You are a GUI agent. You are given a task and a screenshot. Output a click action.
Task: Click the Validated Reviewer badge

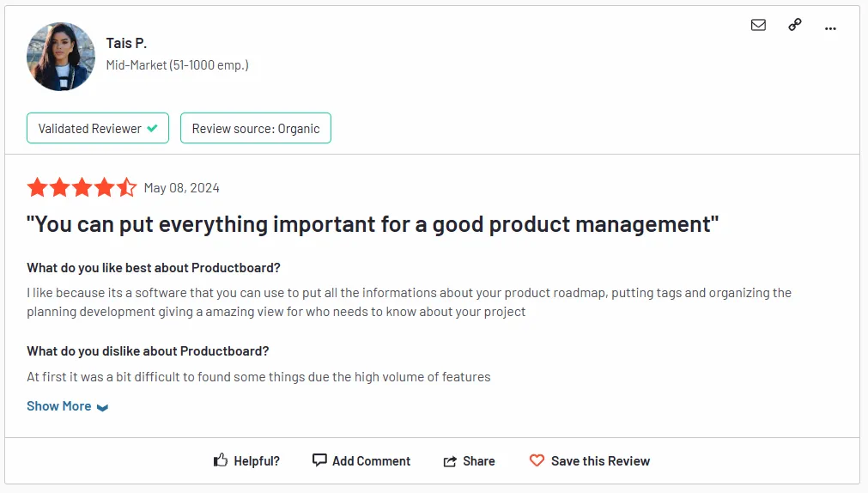pyautogui.click(x=97, y=128)
